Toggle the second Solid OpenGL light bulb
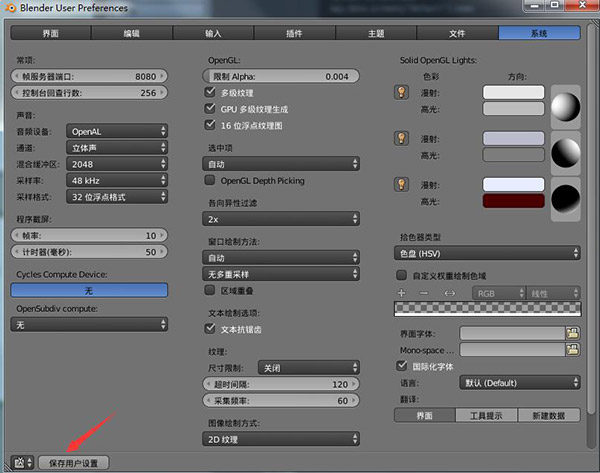600x473 pixels. tap(403, 138)
